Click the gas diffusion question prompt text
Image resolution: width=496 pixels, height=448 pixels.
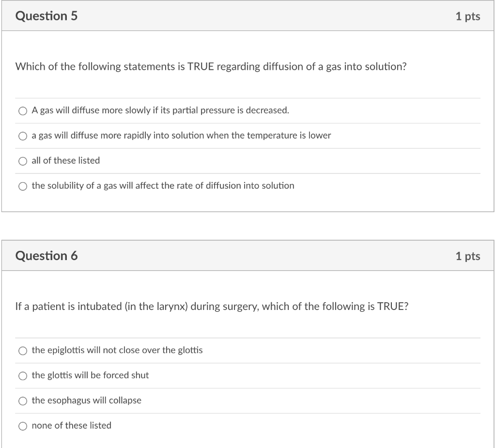[x=211, y=66]
